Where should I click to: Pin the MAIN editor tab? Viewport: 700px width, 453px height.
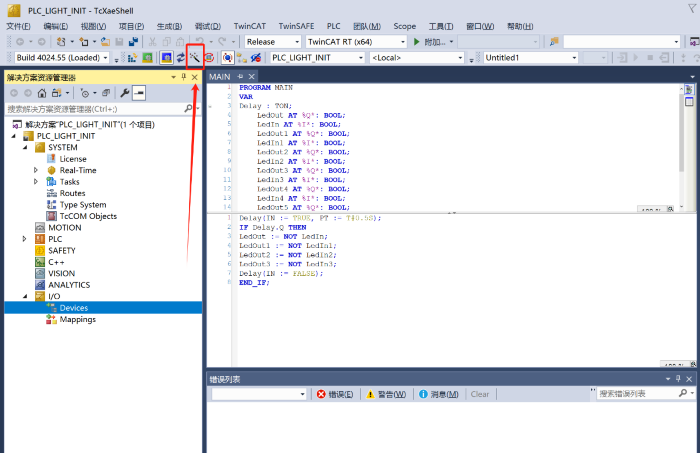pos(240,77)
